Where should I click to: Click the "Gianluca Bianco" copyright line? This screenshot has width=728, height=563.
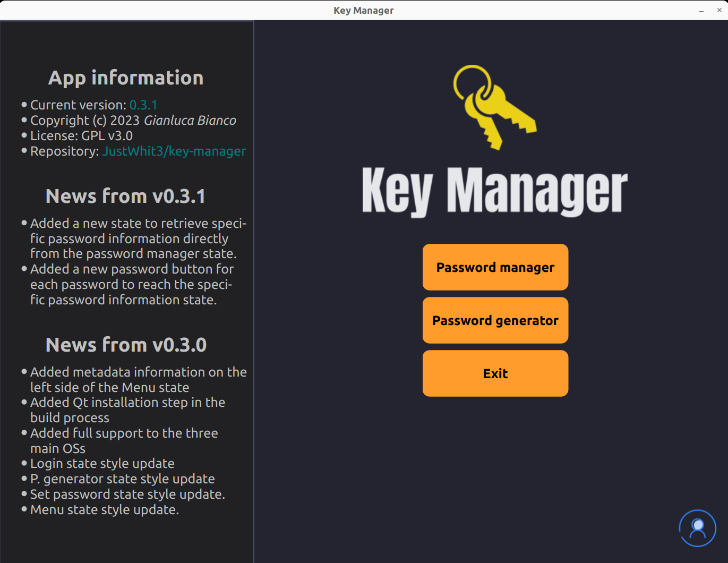coord(133,121)
